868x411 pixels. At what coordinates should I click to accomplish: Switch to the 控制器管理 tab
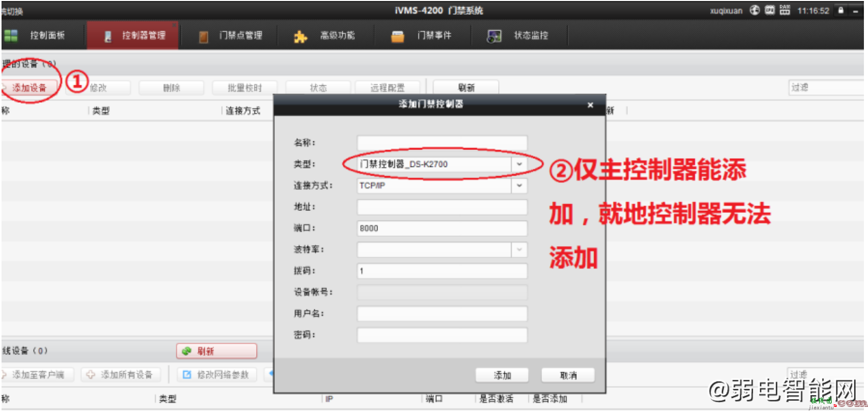133,35
